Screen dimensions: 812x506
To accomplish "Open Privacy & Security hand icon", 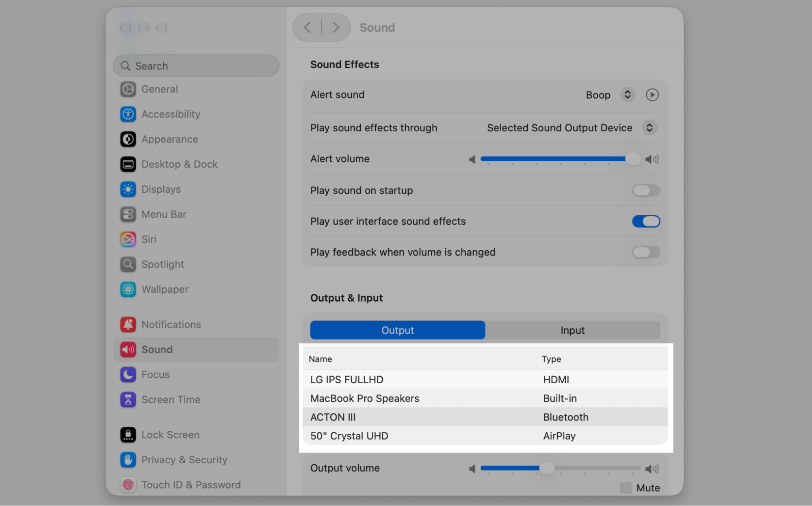I will pos(128,460).
